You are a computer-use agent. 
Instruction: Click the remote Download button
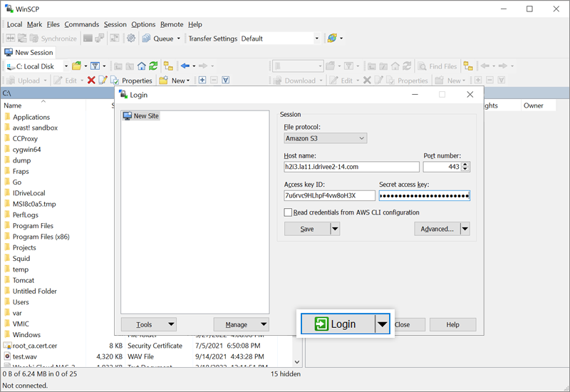[295, 81]
